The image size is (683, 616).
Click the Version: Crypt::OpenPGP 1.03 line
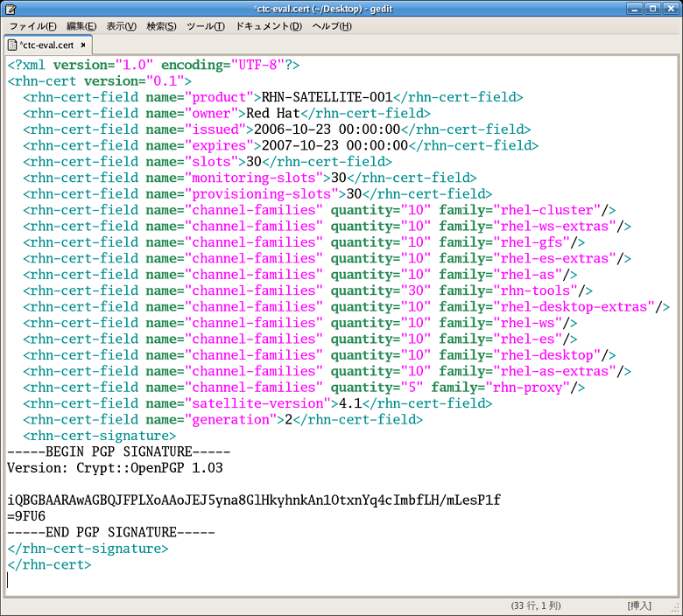pos(115,467)
